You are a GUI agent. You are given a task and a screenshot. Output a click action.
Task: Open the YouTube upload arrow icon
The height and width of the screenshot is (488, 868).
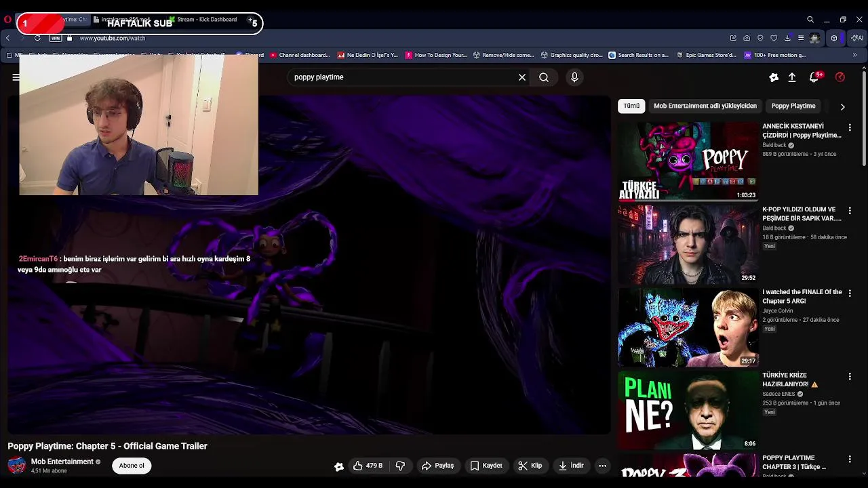pos(792,77)
